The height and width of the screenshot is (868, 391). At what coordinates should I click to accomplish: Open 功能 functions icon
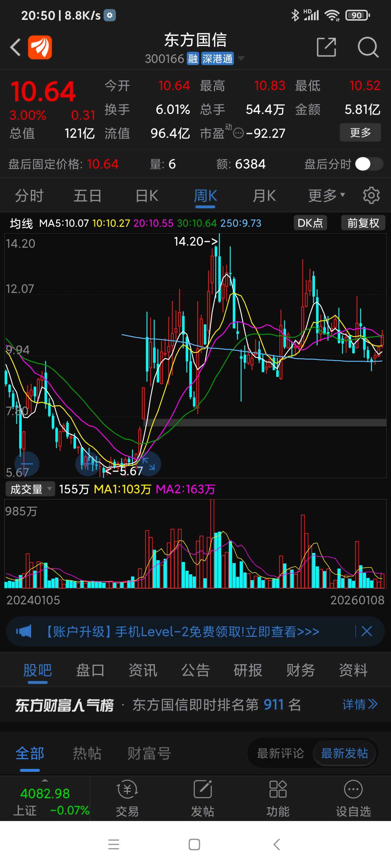click(x=278, y=799)
